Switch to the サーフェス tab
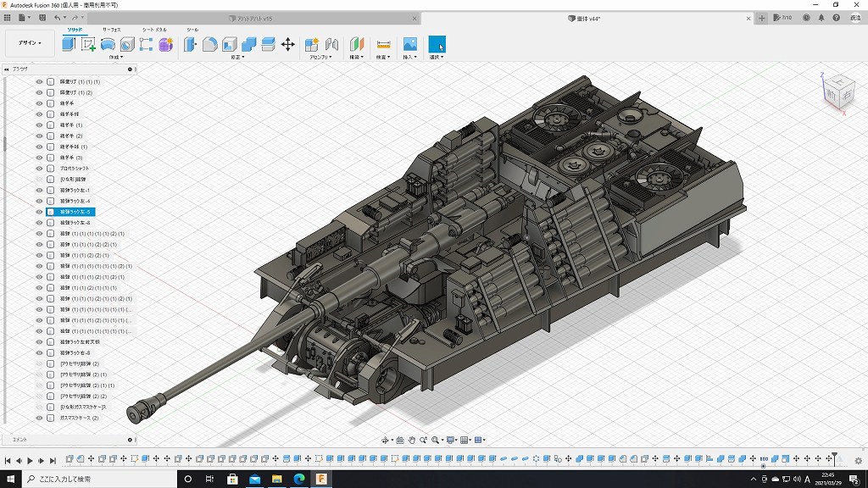The height and width of the screenshot is (488, 868). click(111, 30)
